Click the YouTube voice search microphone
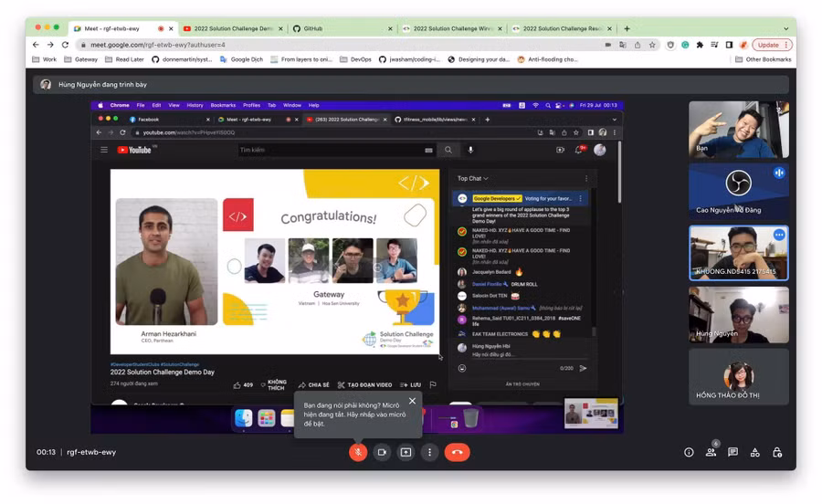822x504 pixels. click(470, 150)
